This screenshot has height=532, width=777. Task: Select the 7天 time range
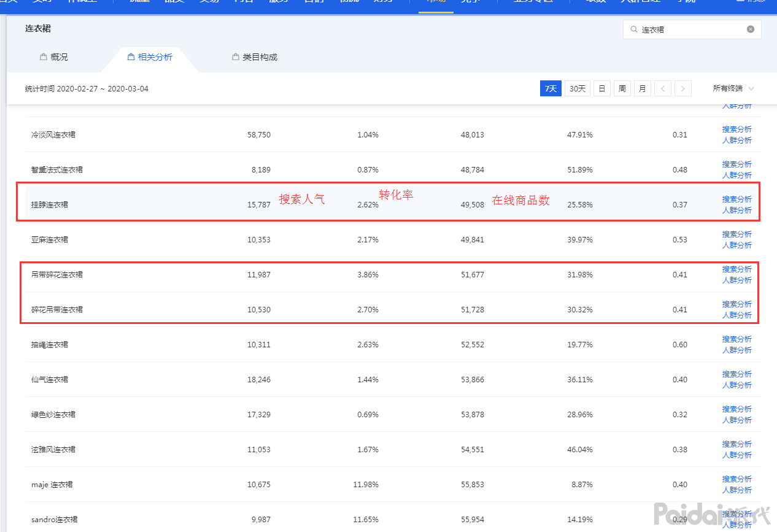551,88
